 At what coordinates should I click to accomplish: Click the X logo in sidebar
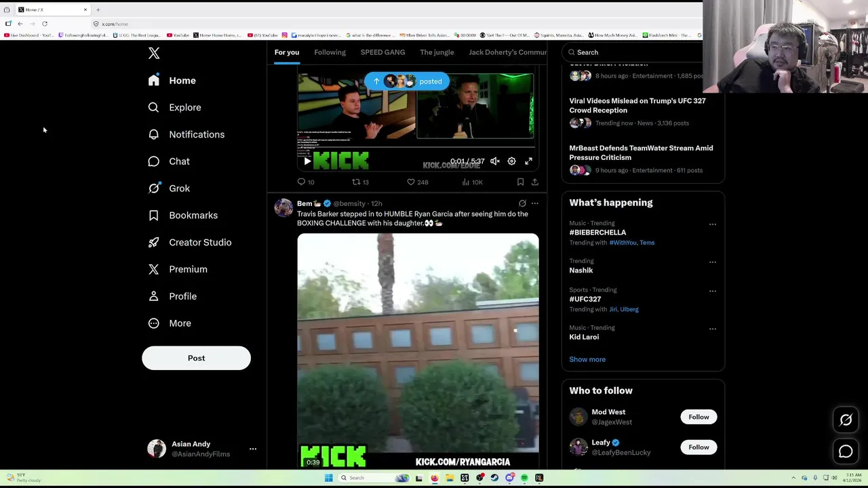coord(154,54)
